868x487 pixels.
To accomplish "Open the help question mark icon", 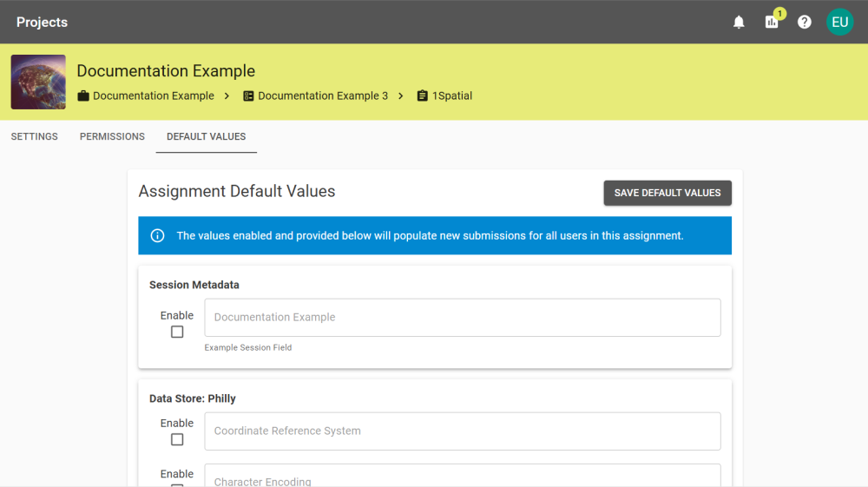I will point(805,23).
